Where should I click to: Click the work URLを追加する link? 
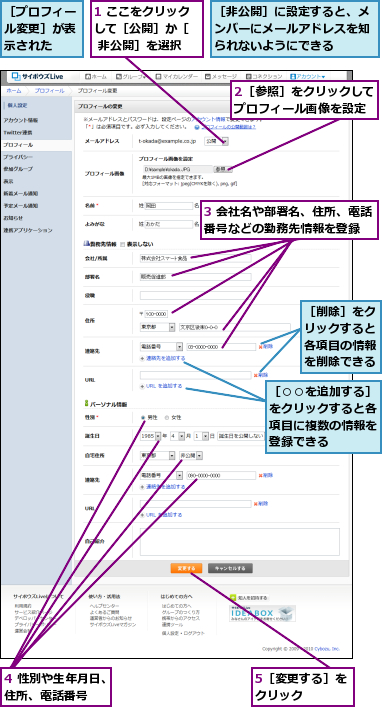(x=161, y=386)
